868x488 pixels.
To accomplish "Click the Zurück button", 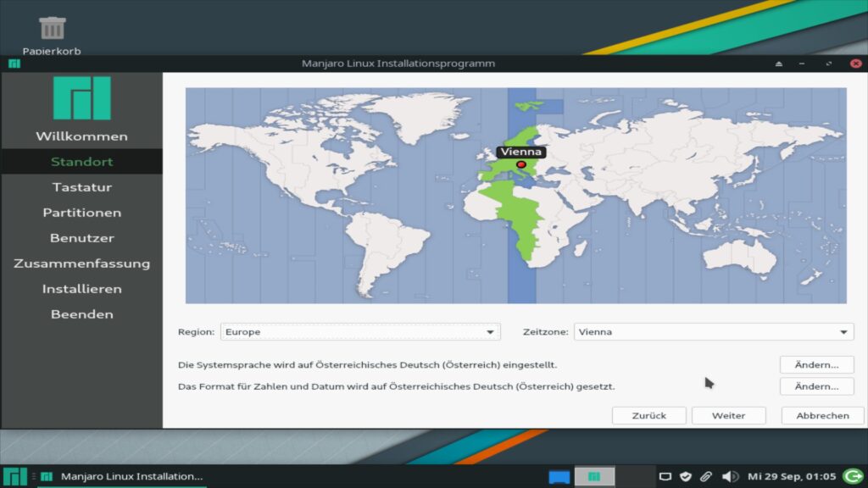I will pyautogui.click(x=648, y=415).
